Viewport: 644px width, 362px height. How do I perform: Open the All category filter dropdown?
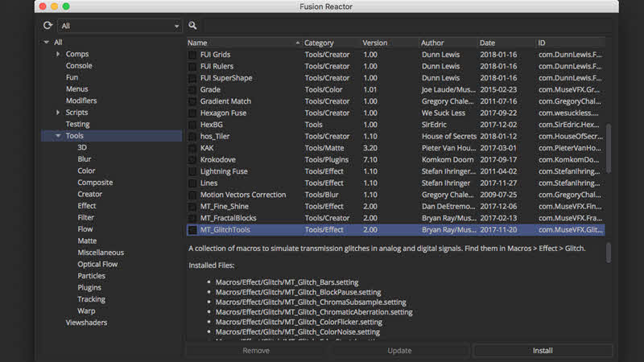(119, 26)
